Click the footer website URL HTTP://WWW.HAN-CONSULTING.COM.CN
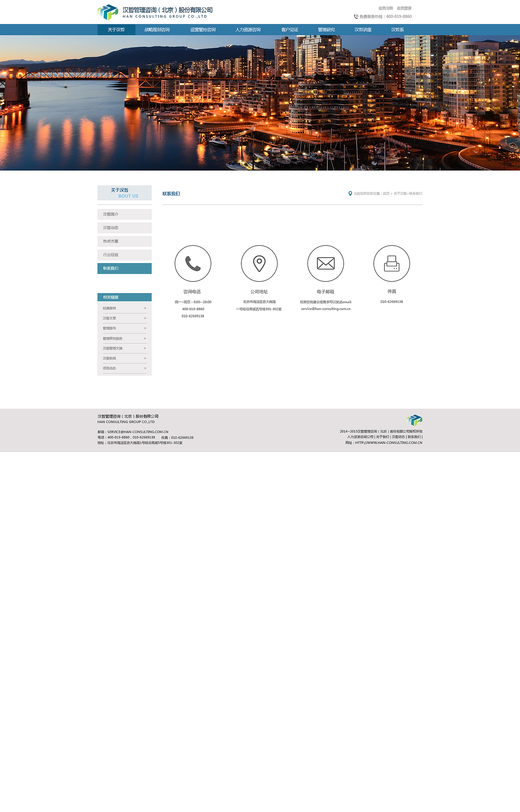Viewport: 520px width, 812px height. click(389, 443)
